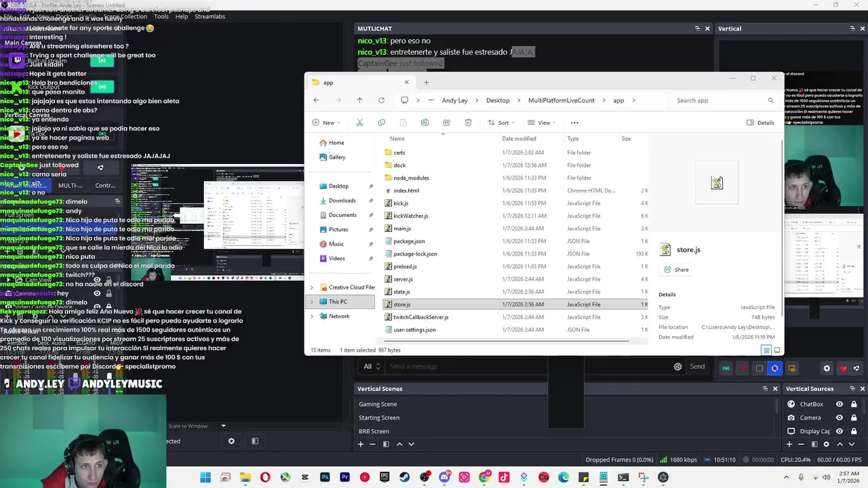Toggle ChatBox source visibility eye
The image size is (868, 488).
pyautogui.click(x=840, y=404)
